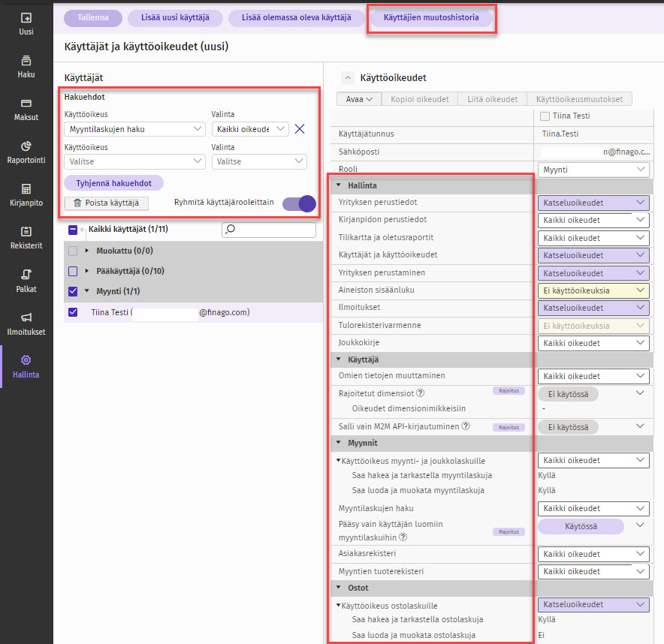Collapse the Myynnit permissions section

[338, 443]
